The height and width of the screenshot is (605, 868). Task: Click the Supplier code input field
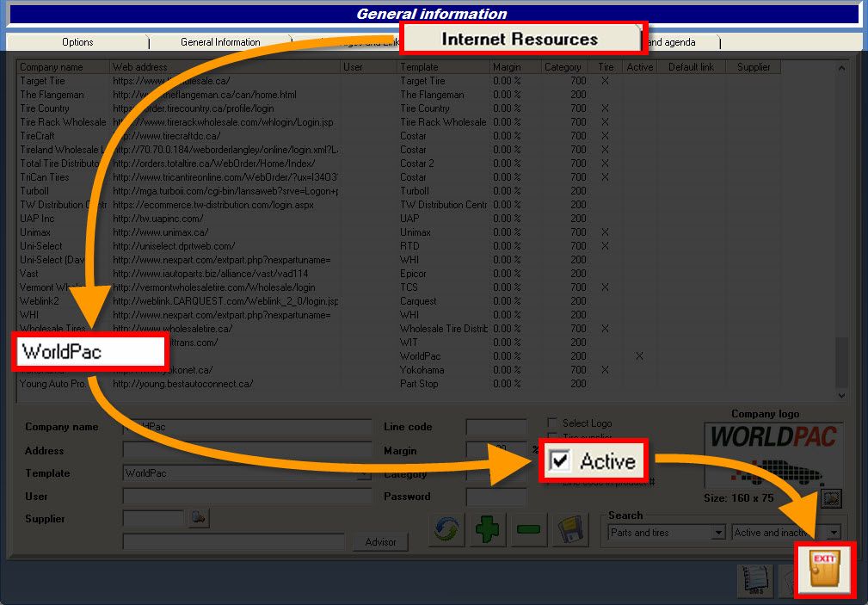coord(153,518)
